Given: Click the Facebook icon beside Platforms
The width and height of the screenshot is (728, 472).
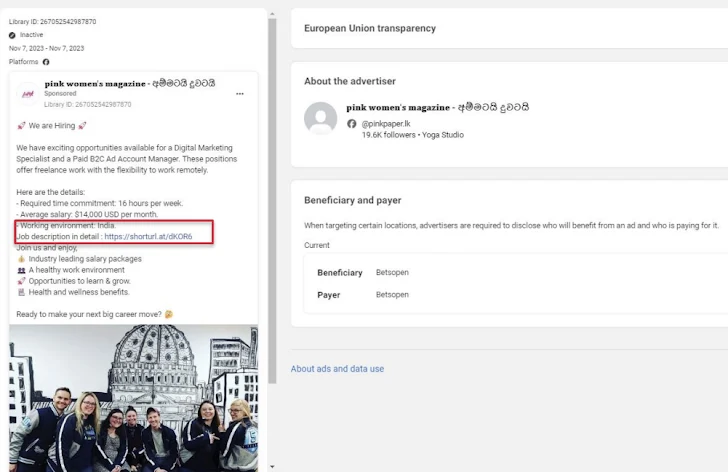Looking at the screenshot, I should click(x=46, y=62).
